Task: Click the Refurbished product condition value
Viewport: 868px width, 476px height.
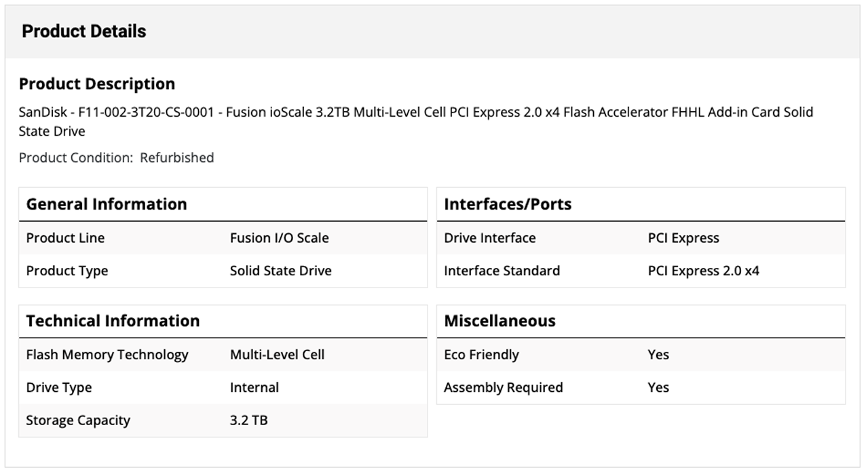Action: [176, 157]
